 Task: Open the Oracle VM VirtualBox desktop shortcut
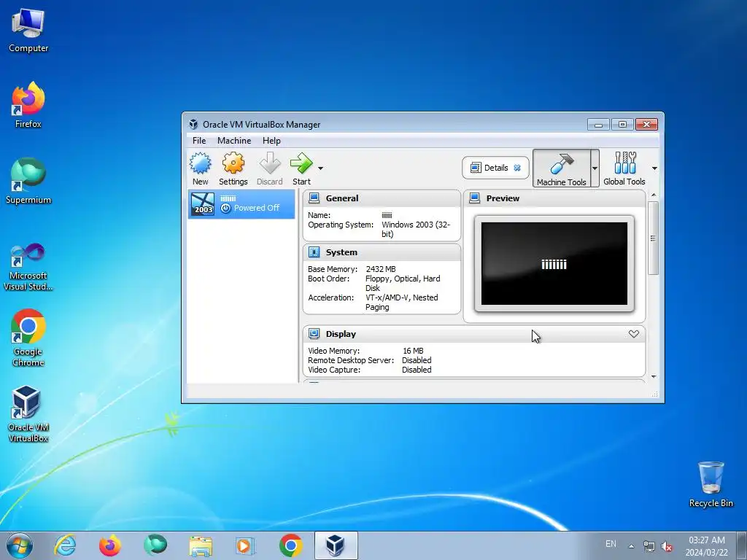[28, 414]
